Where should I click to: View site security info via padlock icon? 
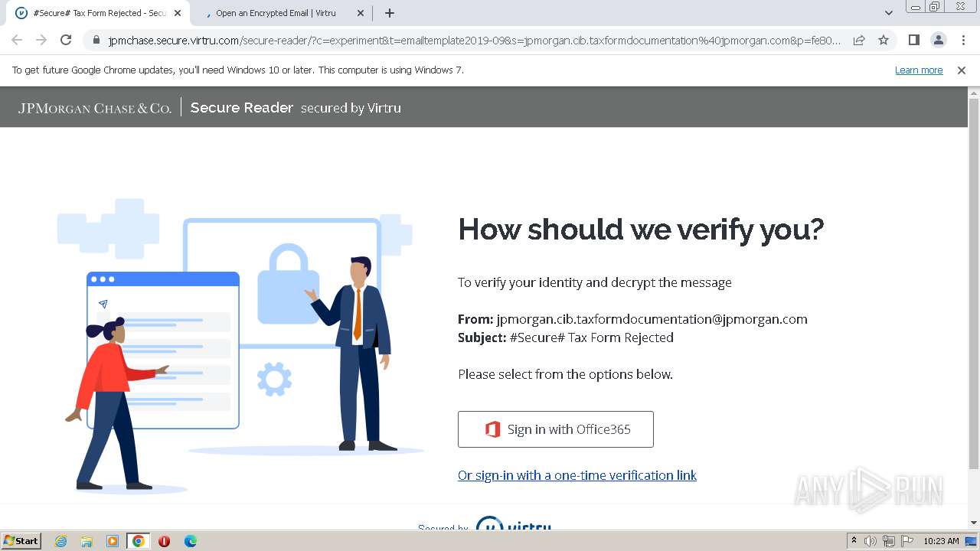[x=96, y=41]
